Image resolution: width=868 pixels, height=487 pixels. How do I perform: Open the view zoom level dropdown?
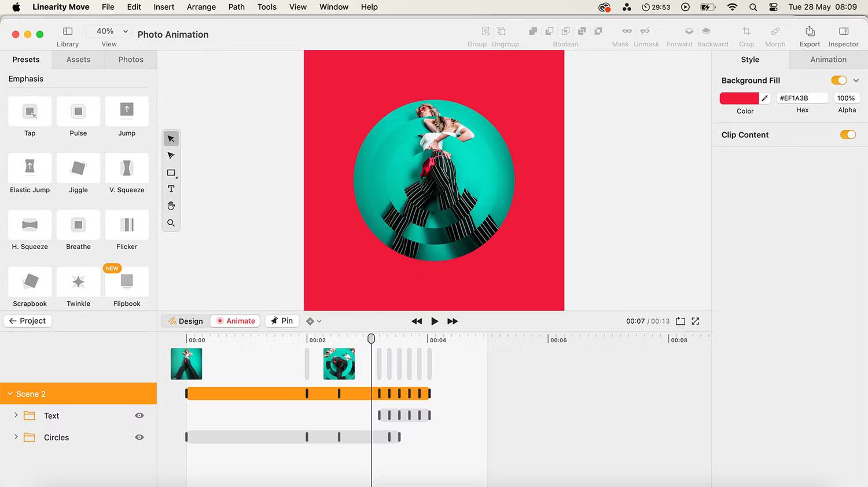(x=108, y=31)
